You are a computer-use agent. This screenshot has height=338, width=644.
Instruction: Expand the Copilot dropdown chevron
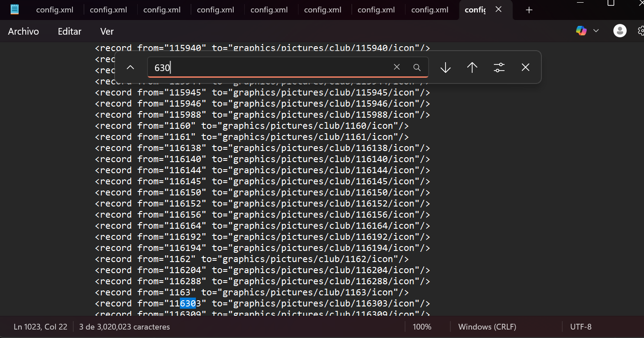pos(596,31)
